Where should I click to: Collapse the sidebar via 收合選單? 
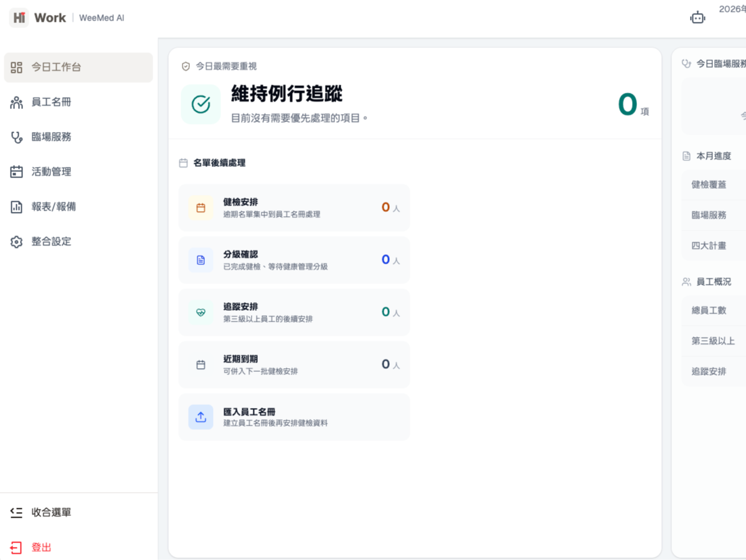tap(78, 513)
